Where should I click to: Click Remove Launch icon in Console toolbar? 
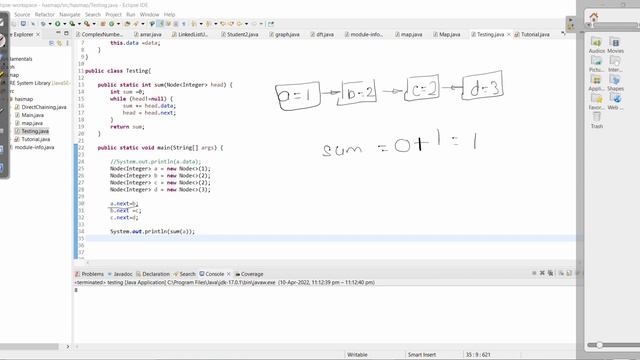pyautogui.click(x=542, y=273)
